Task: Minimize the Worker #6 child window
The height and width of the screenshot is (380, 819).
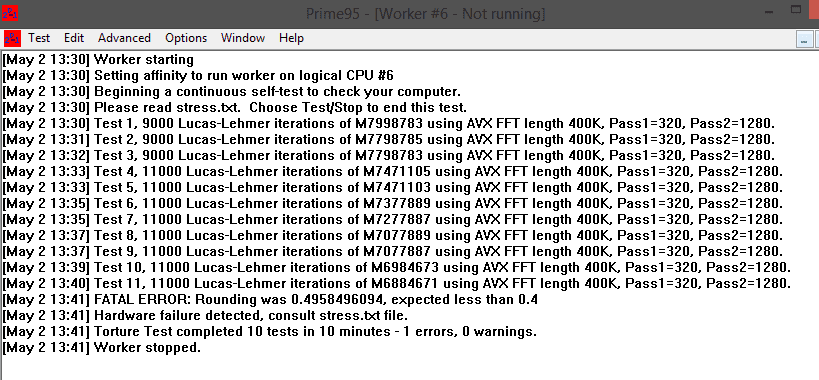Action: coord(804,40)
